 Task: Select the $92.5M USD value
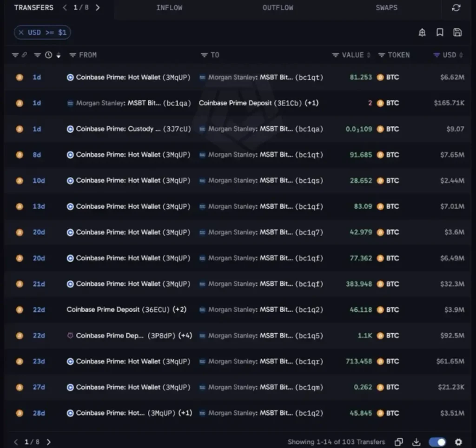coord(452,336)
